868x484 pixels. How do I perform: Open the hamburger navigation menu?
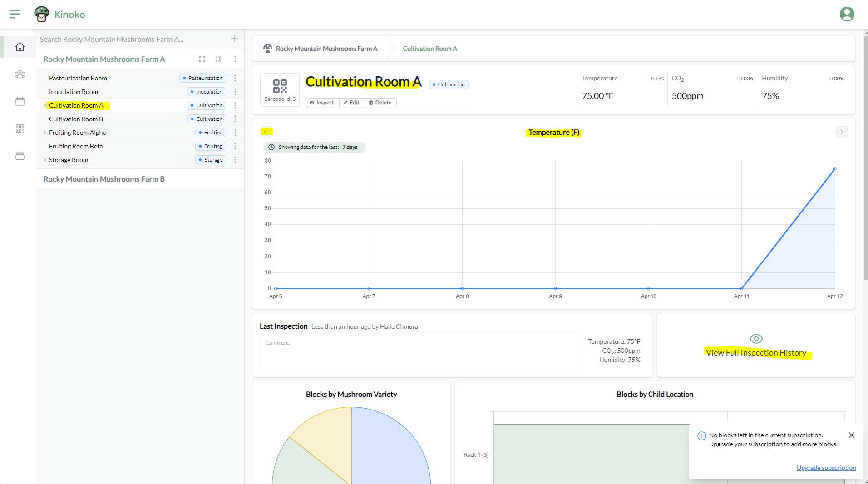click(15, 14)
